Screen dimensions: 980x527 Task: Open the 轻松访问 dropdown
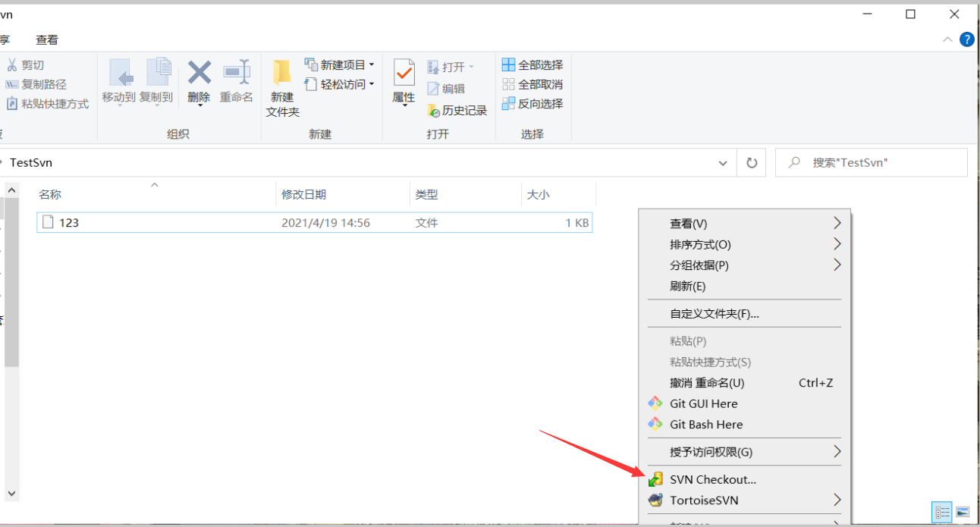(339, 84)
